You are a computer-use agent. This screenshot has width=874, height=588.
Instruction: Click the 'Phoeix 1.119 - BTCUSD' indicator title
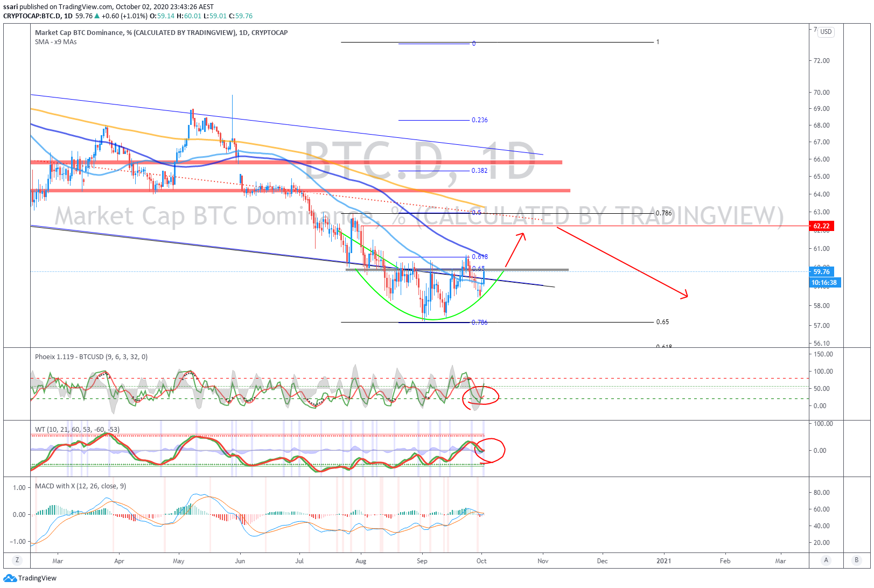[91, 357]
